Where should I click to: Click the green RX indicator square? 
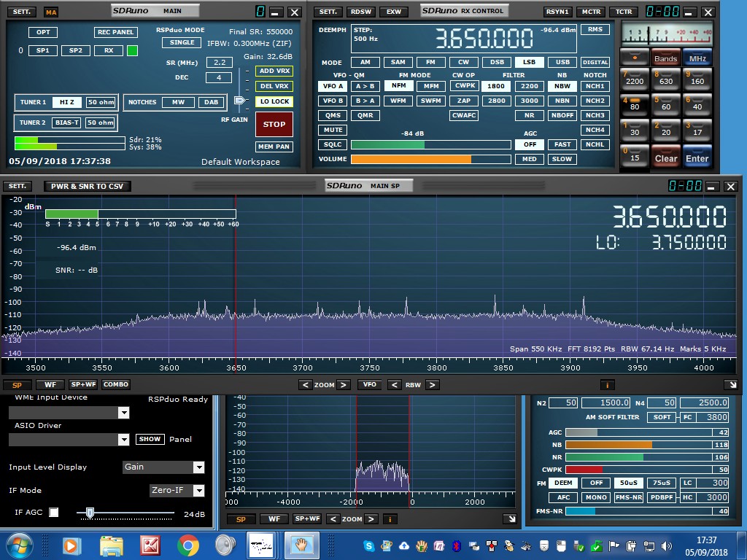click(x=133, y=50)
